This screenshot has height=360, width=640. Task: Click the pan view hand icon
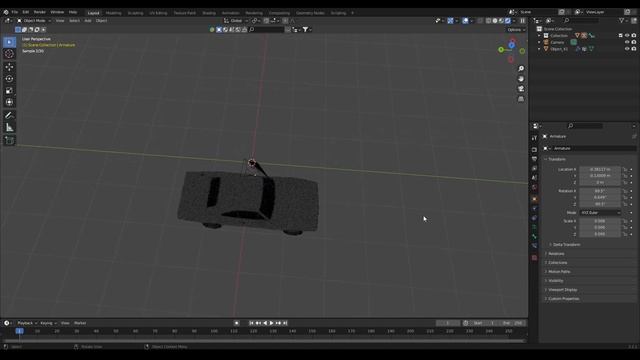pos(521,79)
